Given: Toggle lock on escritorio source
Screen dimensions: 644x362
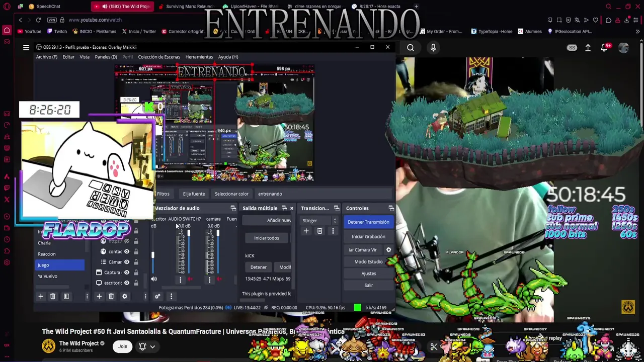Looking at the screenshot, I should pos(136,283).
